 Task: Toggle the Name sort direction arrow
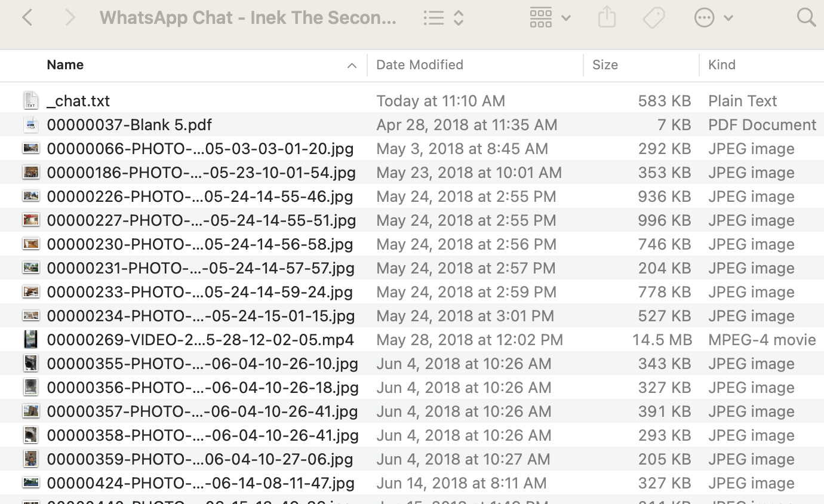tap(352, 66)
